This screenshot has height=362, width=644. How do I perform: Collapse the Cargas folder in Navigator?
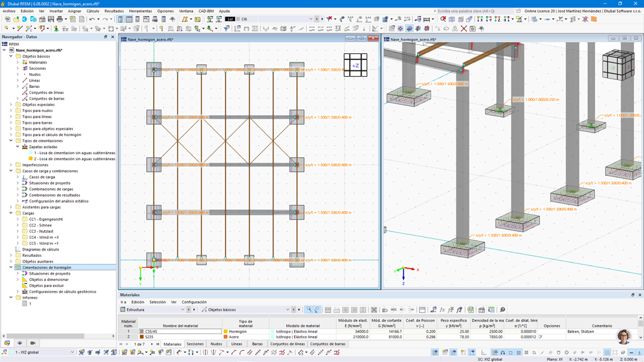point(11,213)
